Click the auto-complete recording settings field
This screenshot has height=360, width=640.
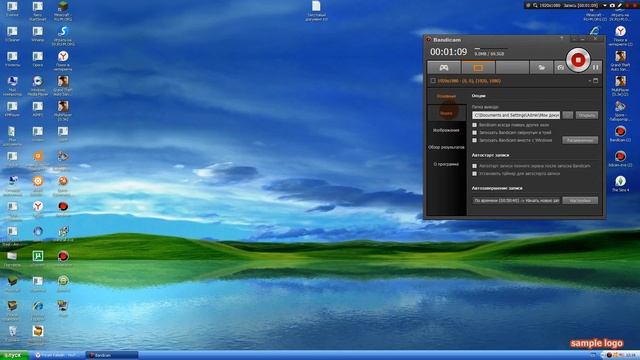[x=516, y=200]
